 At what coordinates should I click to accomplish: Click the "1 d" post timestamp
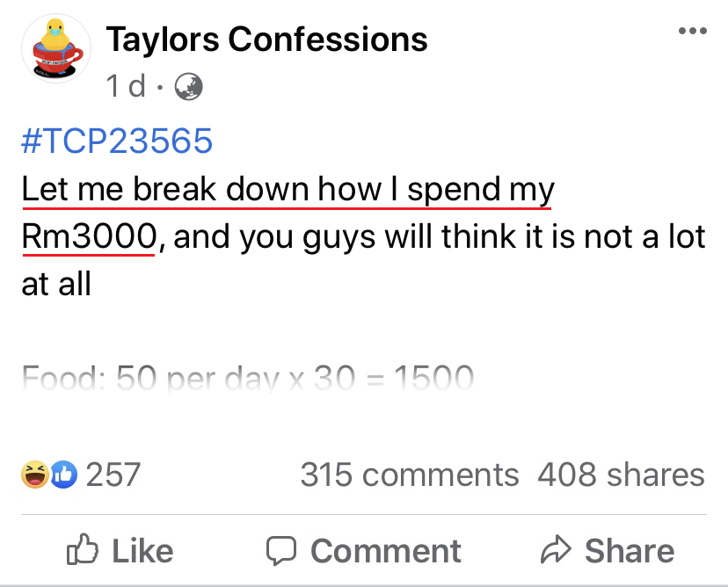[x=126, y=86]
